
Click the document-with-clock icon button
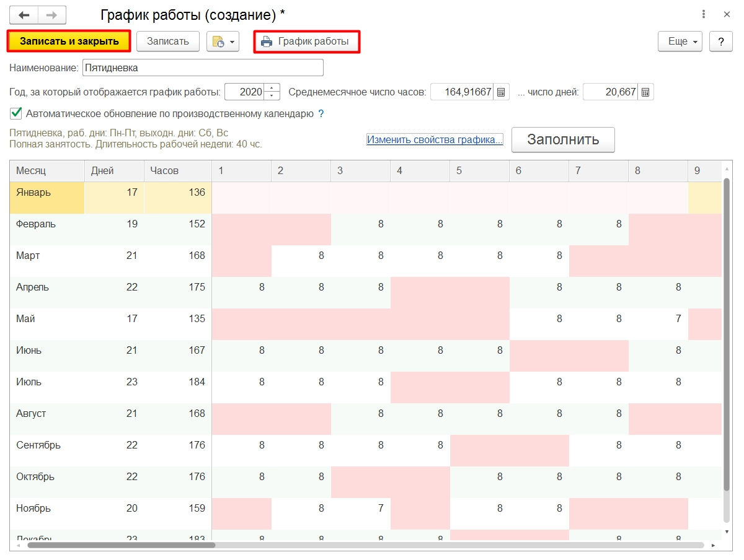coord(218,42)
